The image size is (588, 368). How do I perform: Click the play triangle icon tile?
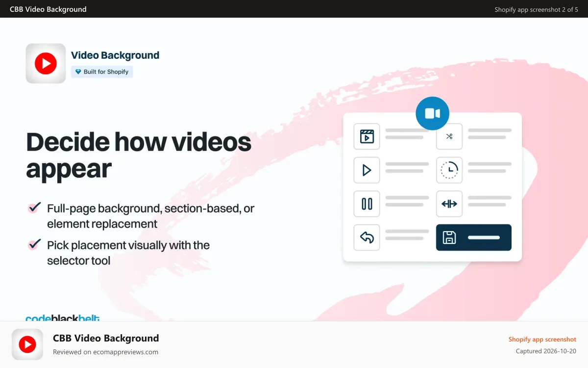pos(367,170)
